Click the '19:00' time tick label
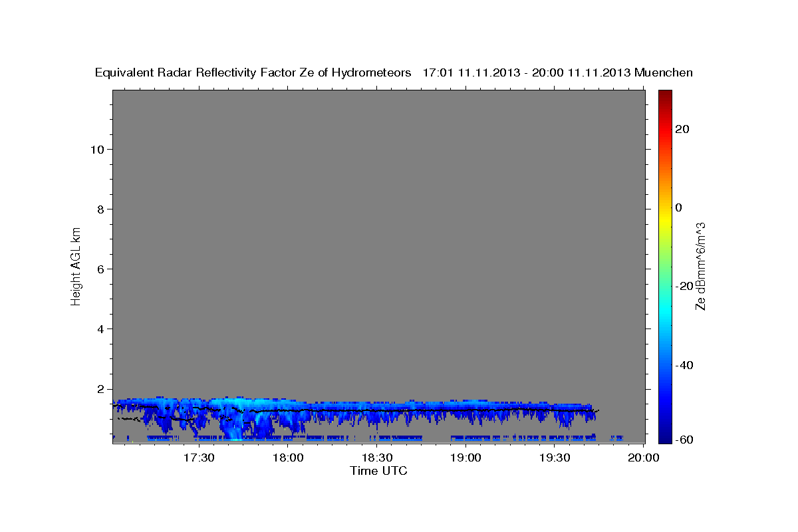 click(x=466, y=458)
